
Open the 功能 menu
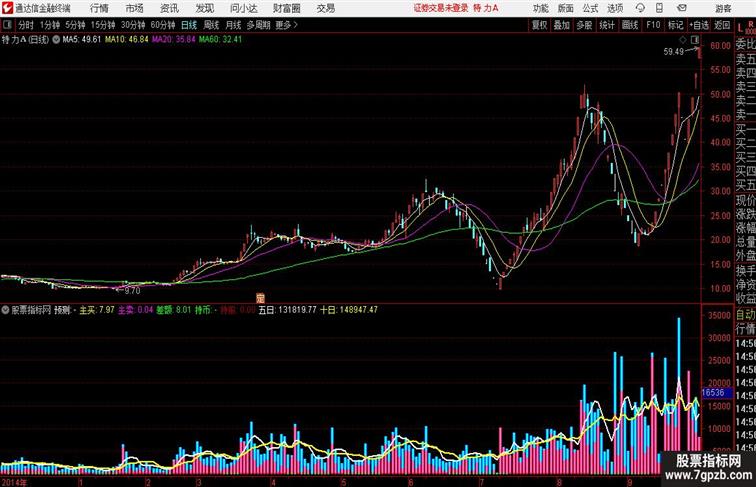click(x=540, y=8)
